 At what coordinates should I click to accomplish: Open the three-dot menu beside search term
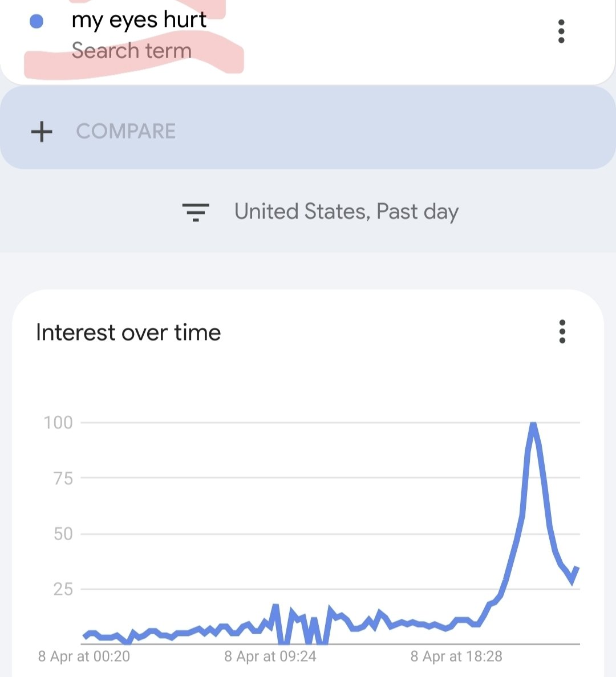pyautogui.click(x=561, y=31)
